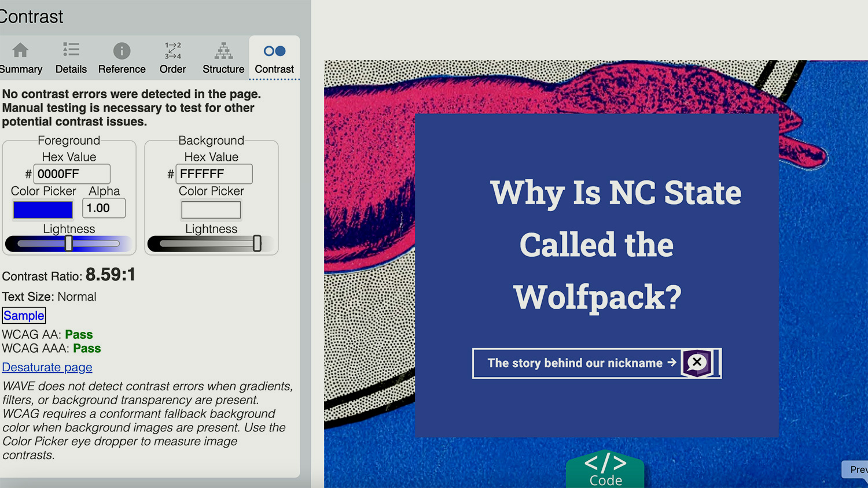The image size is (868, 488).
Task: Open the Reference tab
Action: click(x=122, y=58)
